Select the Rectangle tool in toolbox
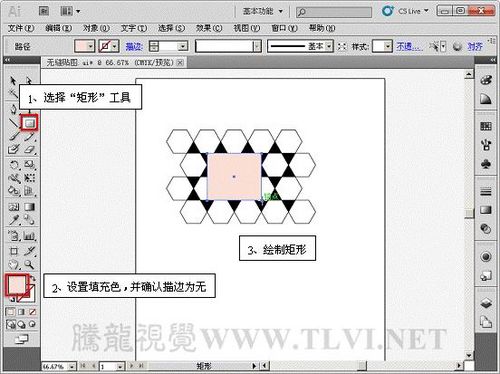Screen dimensions: 500x374 click(30, 123)
